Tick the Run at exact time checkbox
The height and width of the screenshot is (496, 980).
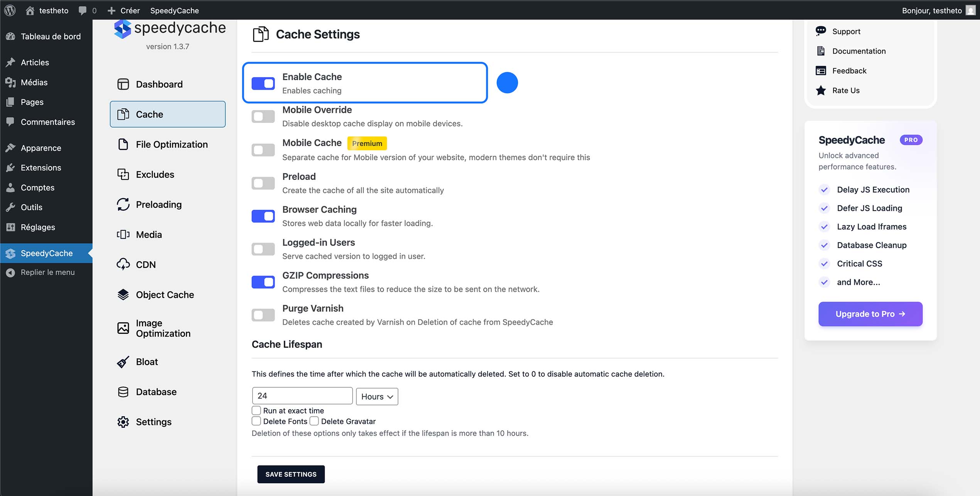tap(256, 410)
